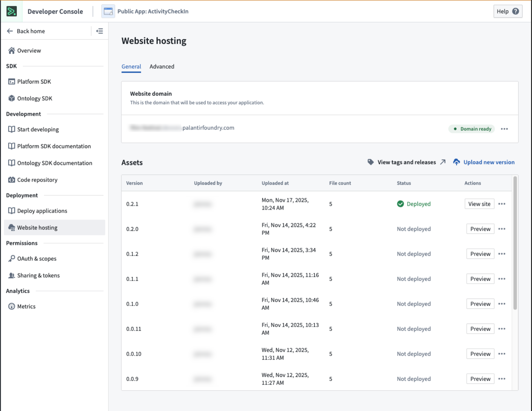The image size is (532, 411).
Task: Click the Upload new version cloud icon
Action: tap(457, 162)
